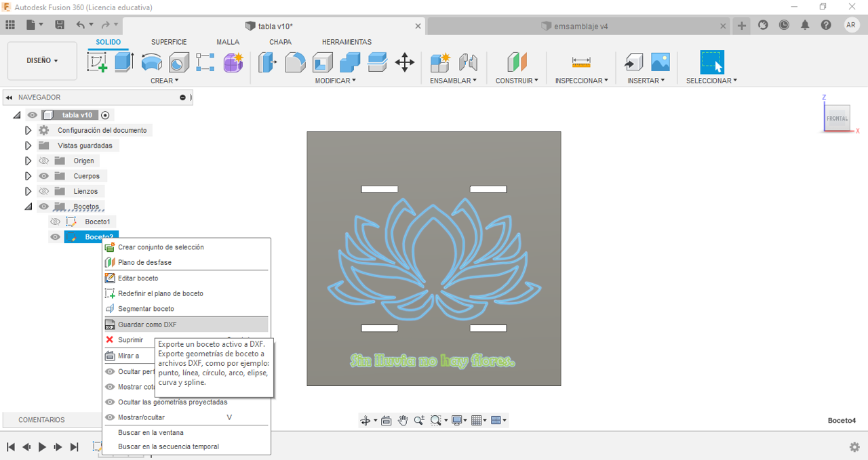
Task: Expand the Origen folder
Action: coord(28,161)
